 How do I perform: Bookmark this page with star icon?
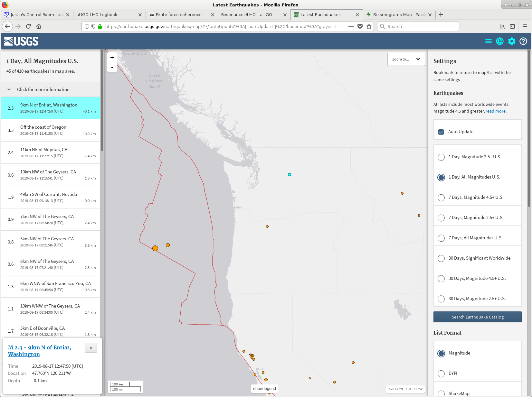(369, 26)
